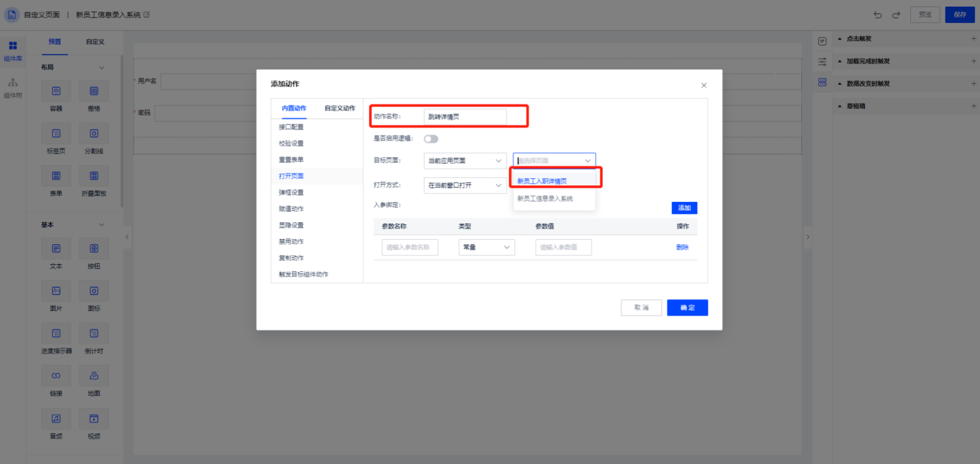
Task: Click the edit icon beside page title
Action: (x=147, y=15)
